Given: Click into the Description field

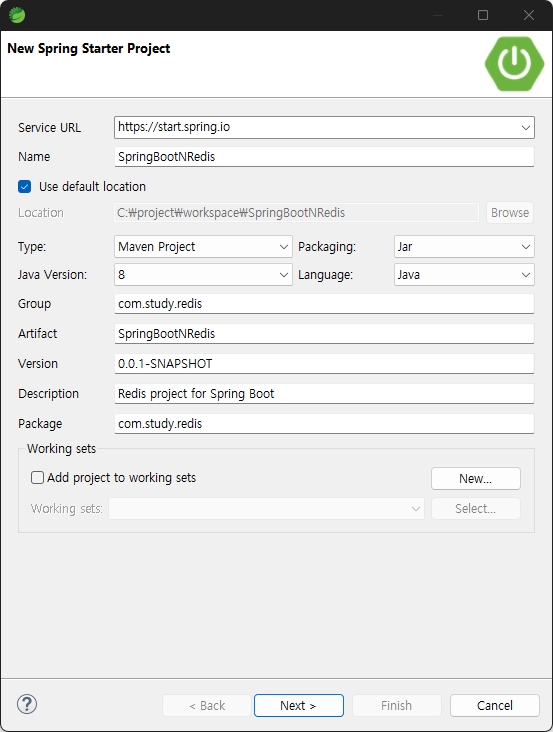Looking at the screenshot, I should 324,394.
